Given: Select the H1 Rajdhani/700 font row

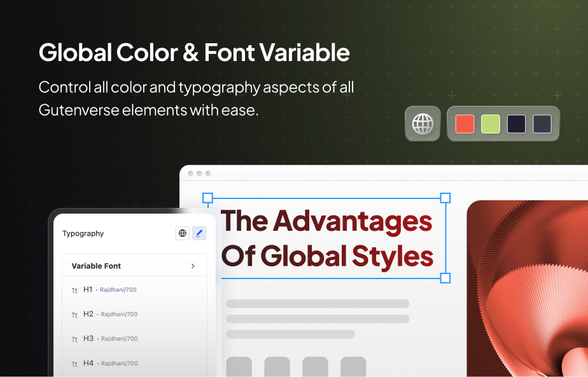Looking at the screenshot, I should pyautogui.click(x=135, y=290).
